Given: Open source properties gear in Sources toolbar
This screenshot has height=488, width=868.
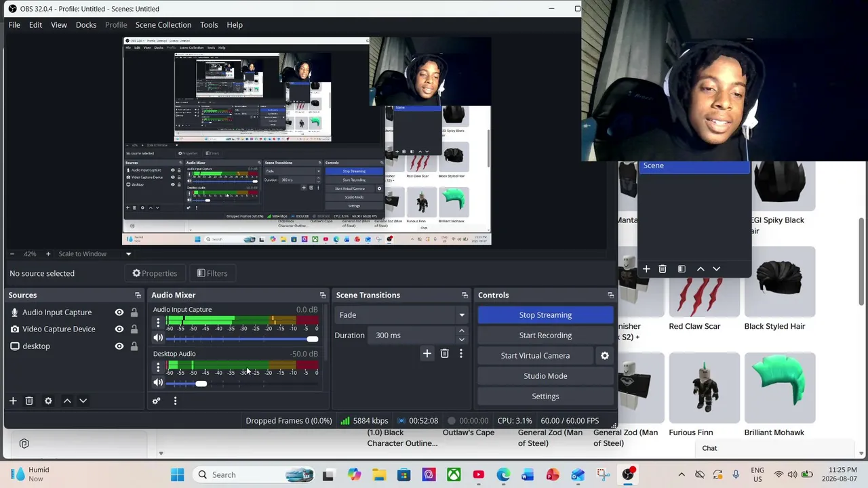Looking at the screenshot, I should tap(48, 401).
